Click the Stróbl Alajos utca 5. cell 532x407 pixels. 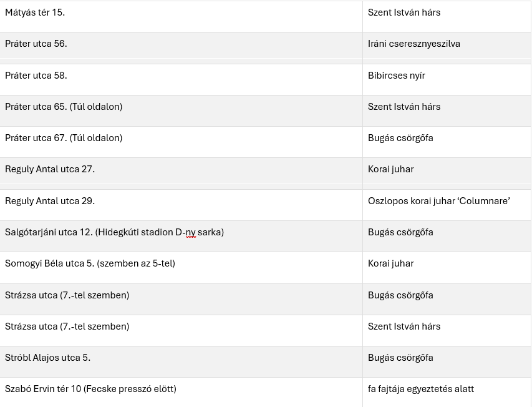pos(48,358)
